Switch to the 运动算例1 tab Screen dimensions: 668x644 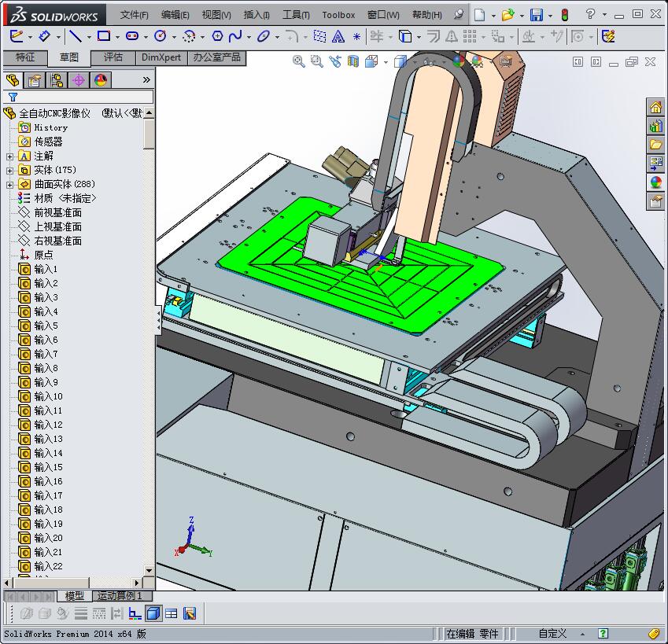(121, 595)
